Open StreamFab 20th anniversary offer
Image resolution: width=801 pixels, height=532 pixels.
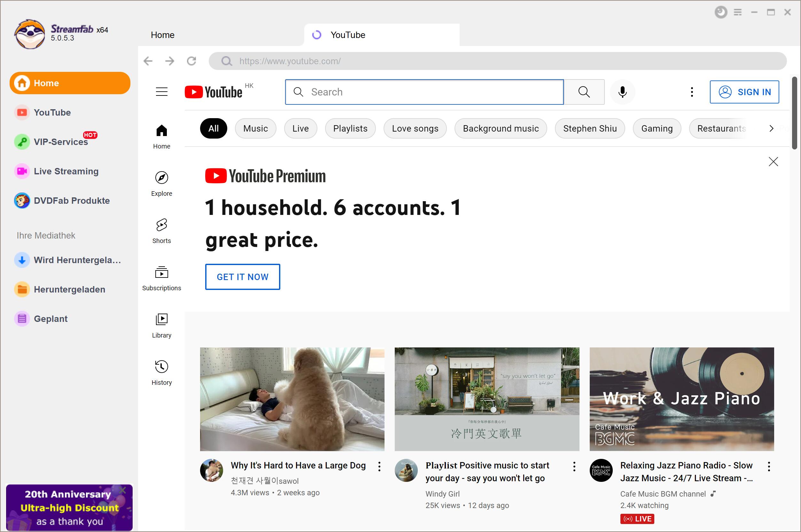[x=67, y=508]
